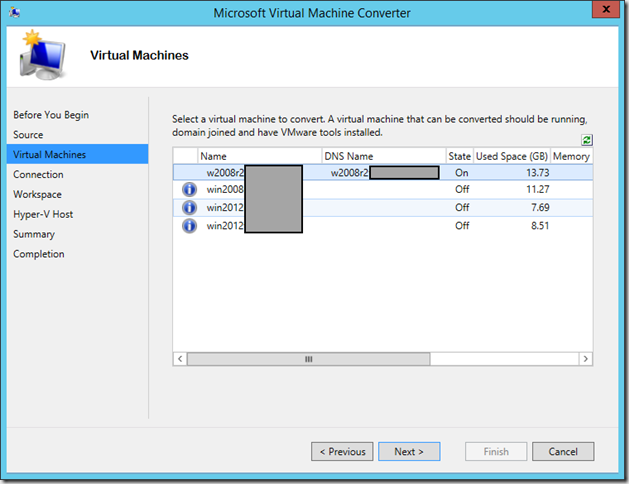Click the Finish button

click(x=496, y=452)
